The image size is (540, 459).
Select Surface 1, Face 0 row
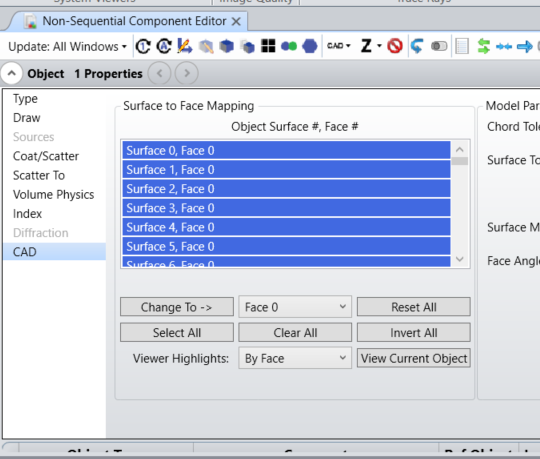(x=286, y=170)
